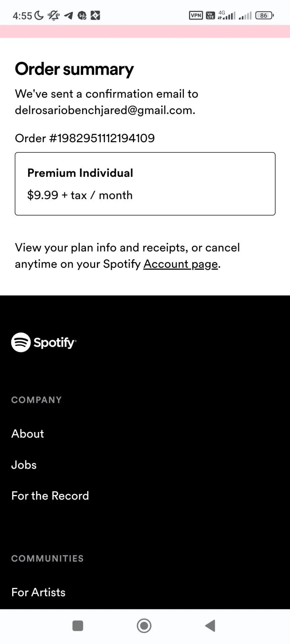
Task: Open the Jobs footer link
Action: [24, 465]
